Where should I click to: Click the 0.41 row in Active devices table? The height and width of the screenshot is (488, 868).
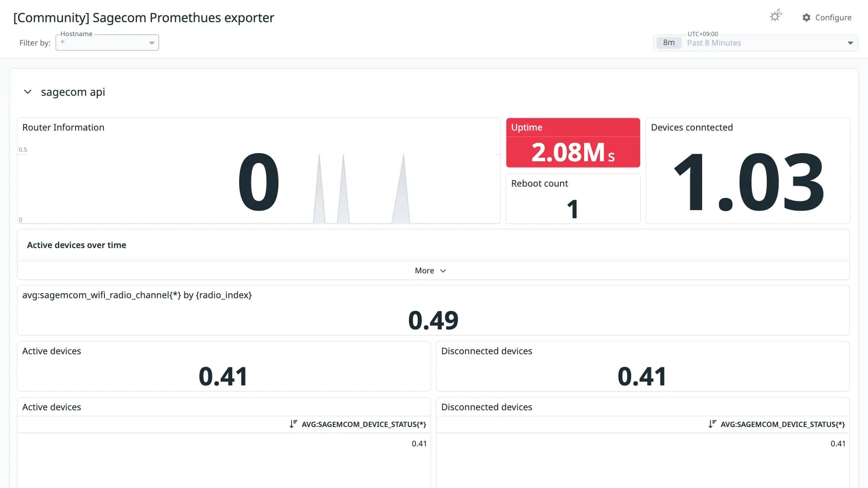pyautogui.click(x=224, y=444)
